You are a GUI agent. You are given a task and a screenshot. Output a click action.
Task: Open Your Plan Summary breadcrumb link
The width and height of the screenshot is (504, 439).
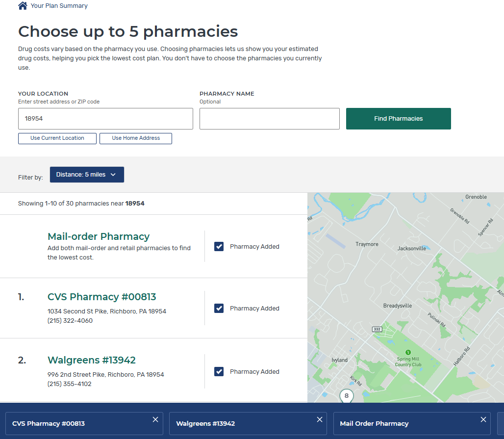pos(59,6)
